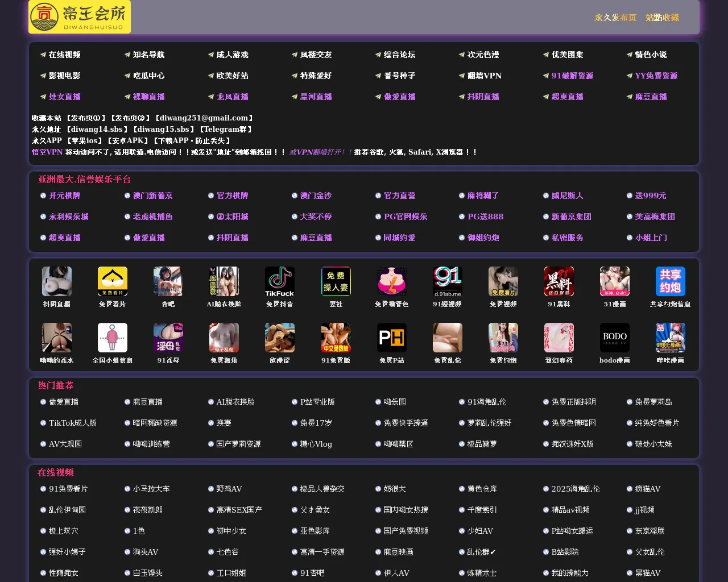Open 永久发布页 in the header
Screen dimensions: 728x582
point(615,18)
